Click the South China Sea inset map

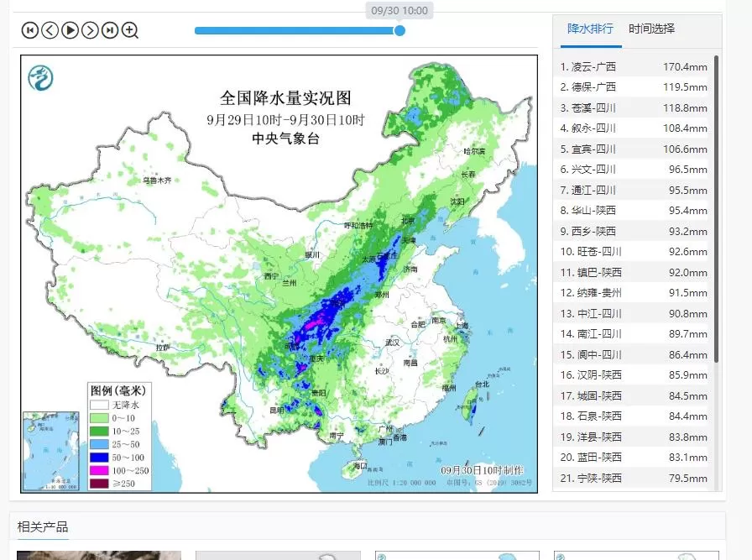[51, 450]
